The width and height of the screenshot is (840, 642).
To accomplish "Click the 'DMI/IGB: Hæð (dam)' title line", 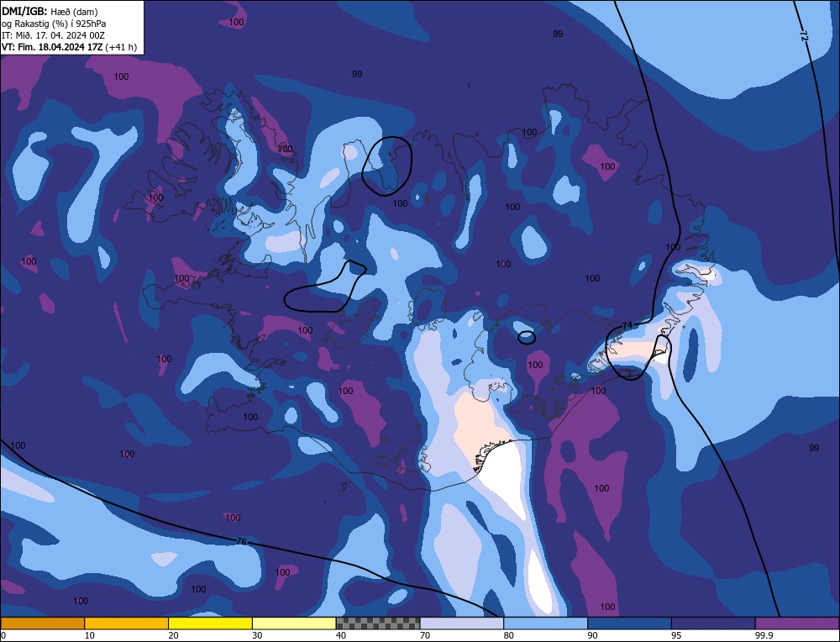I will [x=50, y=11].
